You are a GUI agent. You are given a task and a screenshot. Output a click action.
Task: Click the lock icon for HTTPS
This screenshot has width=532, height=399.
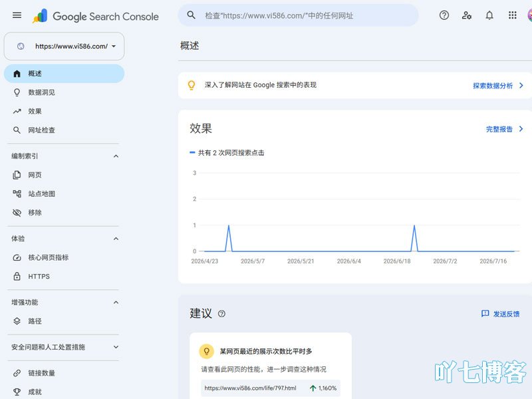click(x=17, y=276)
